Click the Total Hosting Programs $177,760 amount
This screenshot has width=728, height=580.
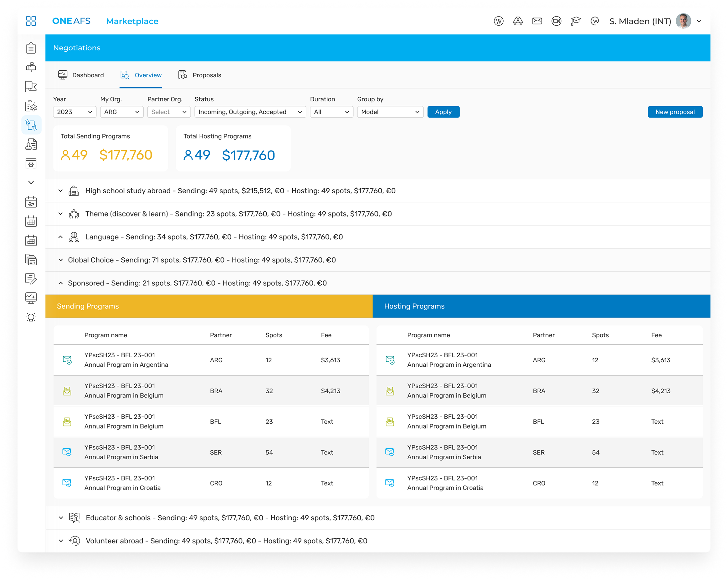248,155
